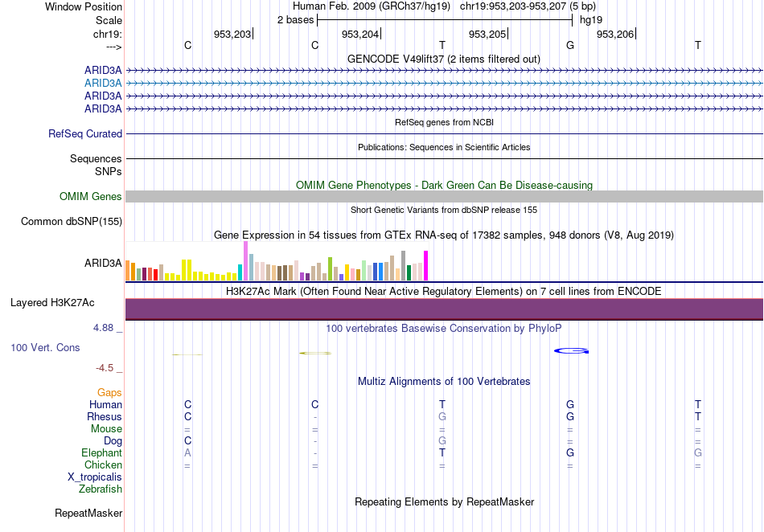Image resolution: width=764 pixels, height=532 pixels.
Task: Open the GTEx Gene Expression track title
Action: 444,235
